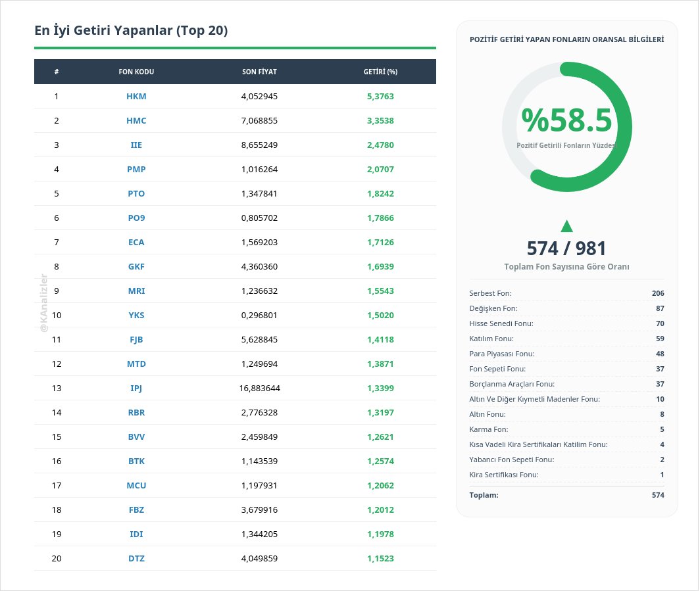Image resolution: width=700 pixels, height=591 pixels.
Task: Click the %58.5 percentage value
Action: point(566,120)
